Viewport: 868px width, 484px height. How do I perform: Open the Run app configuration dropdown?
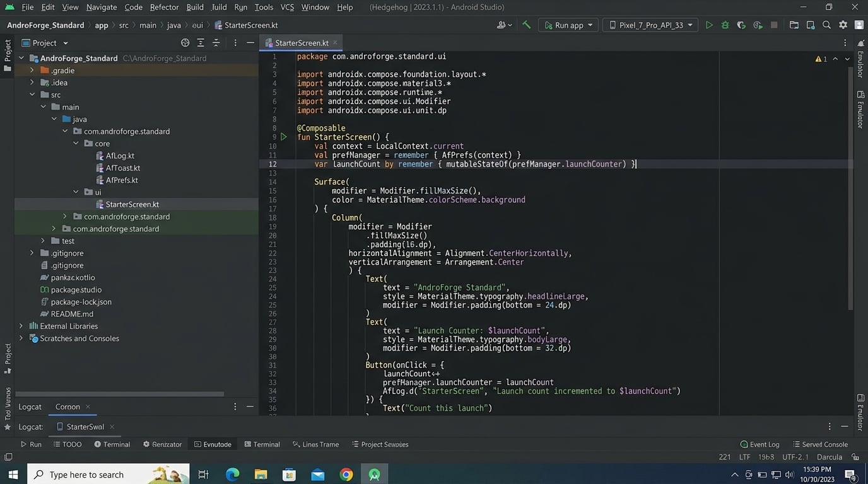[x=568, y=25]
